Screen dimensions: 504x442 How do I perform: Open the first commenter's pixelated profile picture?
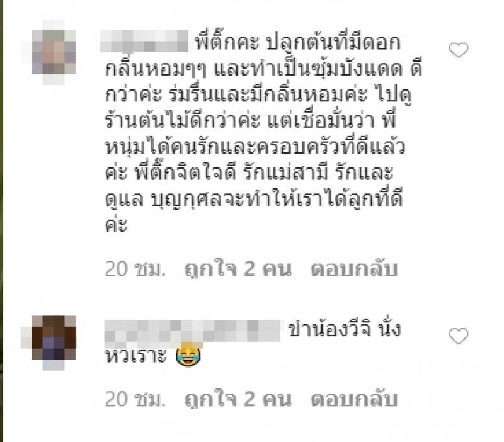[54, 52]
